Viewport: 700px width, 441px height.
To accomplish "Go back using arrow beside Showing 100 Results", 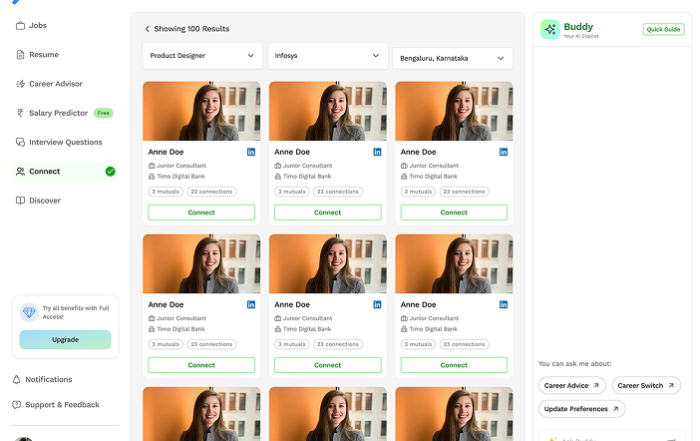I will point(147,29).
